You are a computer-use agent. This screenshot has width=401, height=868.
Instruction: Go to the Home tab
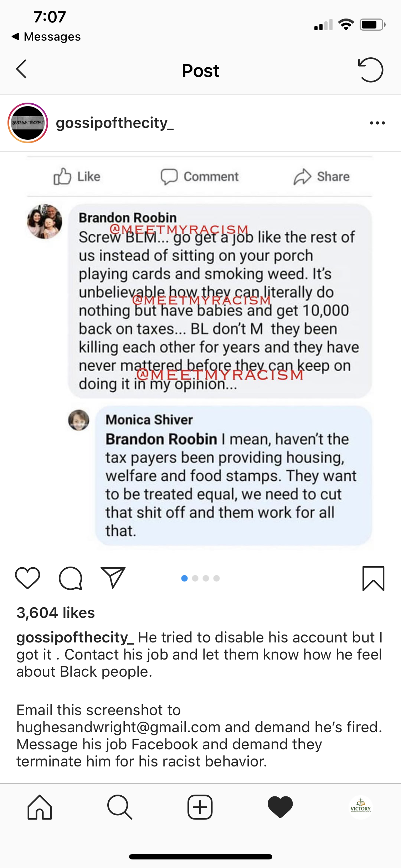(40, 807)
